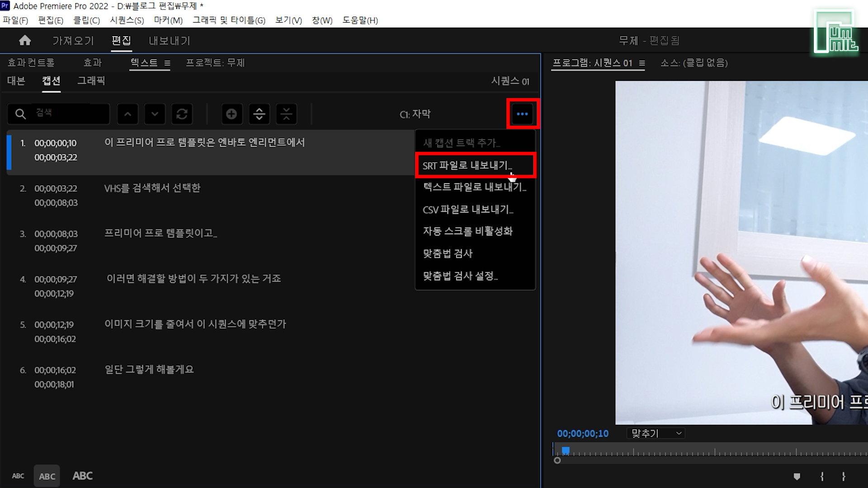Open the three-dot caption options menu

522,114
